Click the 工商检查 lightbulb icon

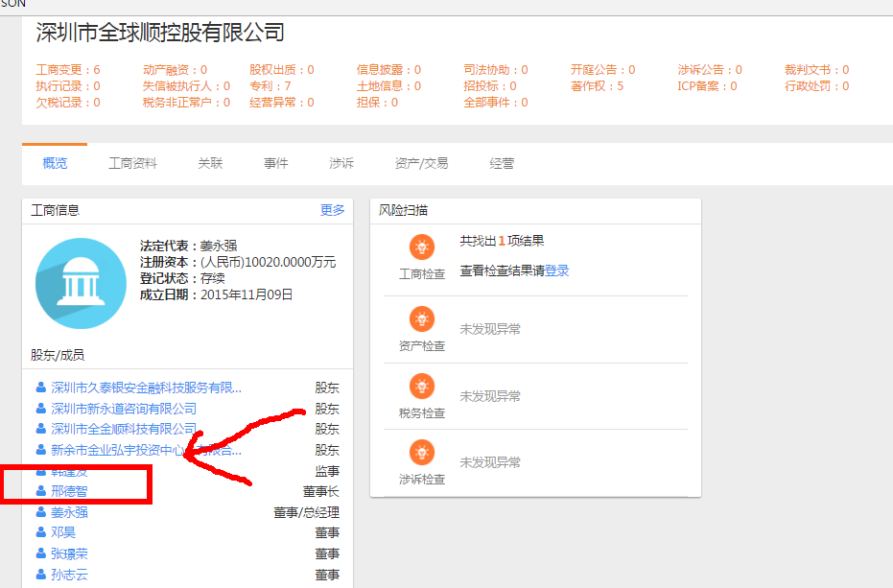[x=422, y=247]
